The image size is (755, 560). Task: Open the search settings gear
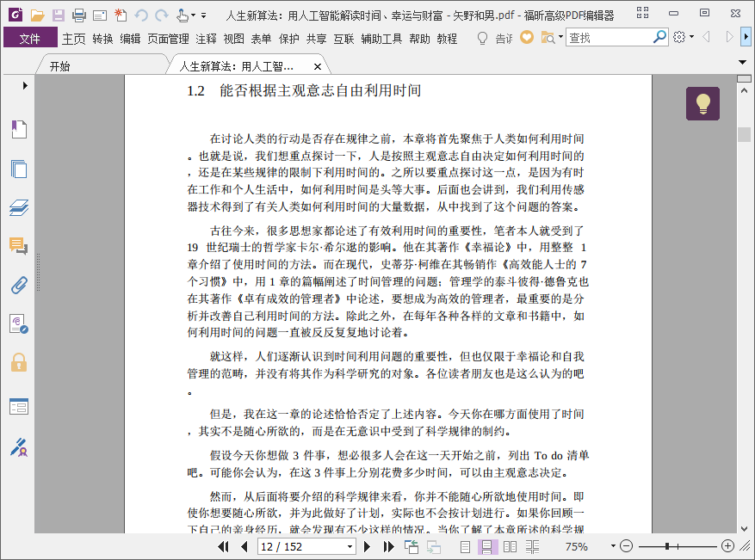click(679, 37)
